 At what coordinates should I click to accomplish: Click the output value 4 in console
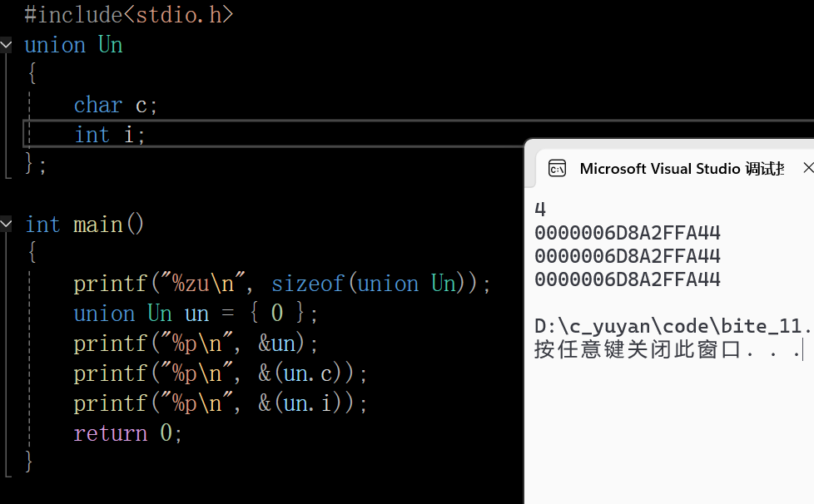[x=540, y=210]
